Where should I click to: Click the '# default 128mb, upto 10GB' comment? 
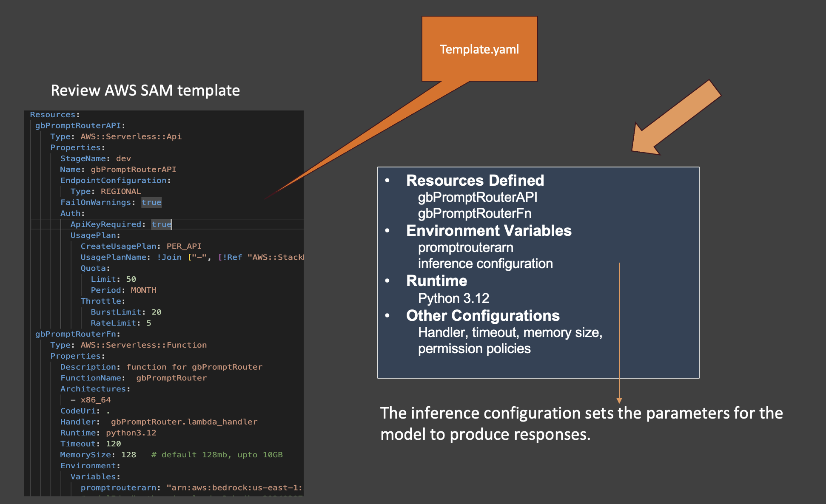pyautogui.click(x=217, y=455)
